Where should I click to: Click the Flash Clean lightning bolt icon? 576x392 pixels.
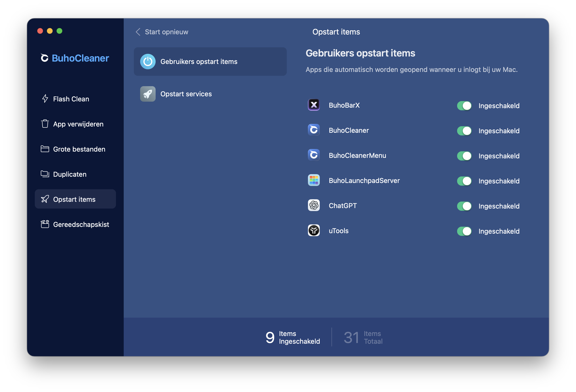click(45, 99)
